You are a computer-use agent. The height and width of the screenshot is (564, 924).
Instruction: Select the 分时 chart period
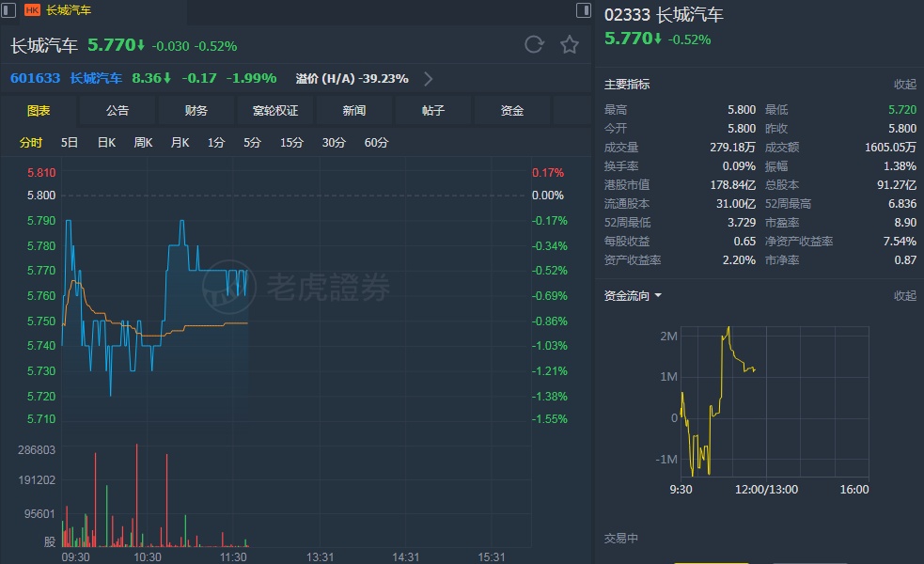point(31,143)
